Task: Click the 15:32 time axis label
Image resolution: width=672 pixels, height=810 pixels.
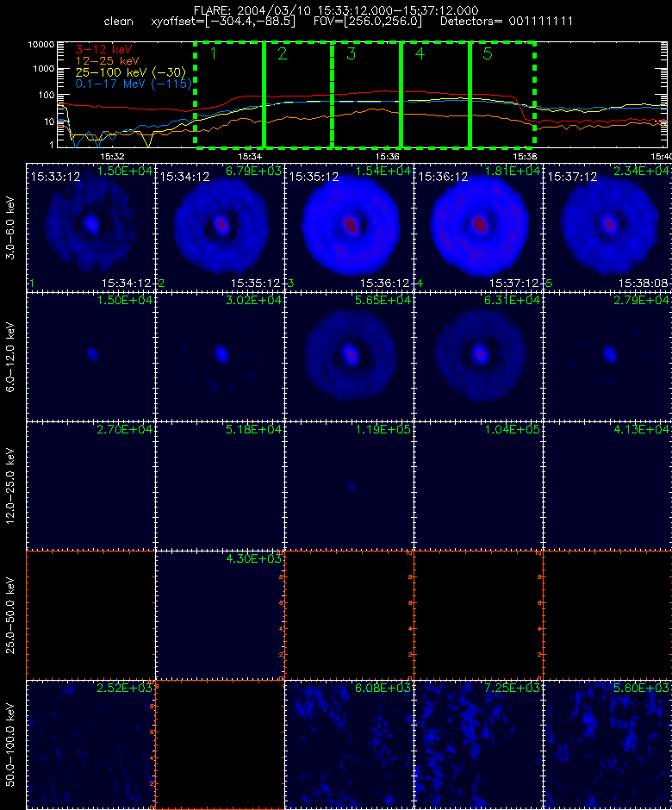Action: (x=112, y=157)
